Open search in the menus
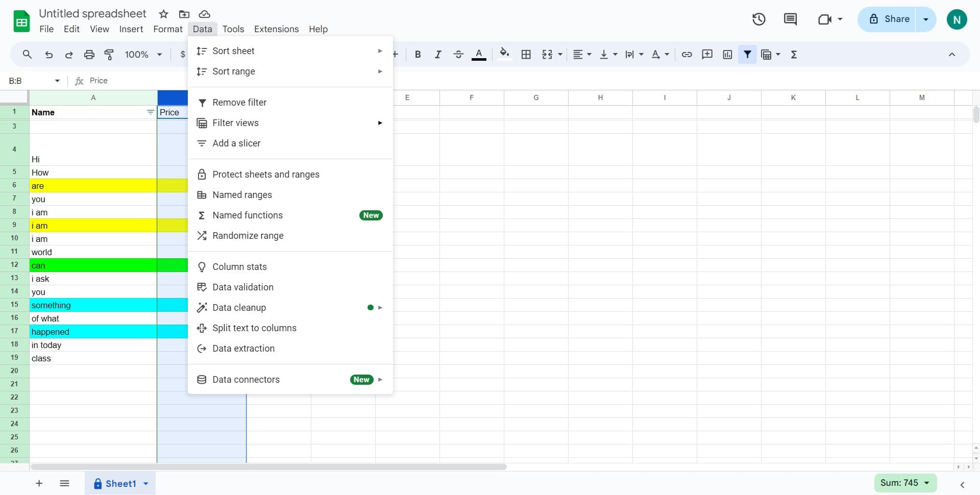980x495 pixels. 27,54
